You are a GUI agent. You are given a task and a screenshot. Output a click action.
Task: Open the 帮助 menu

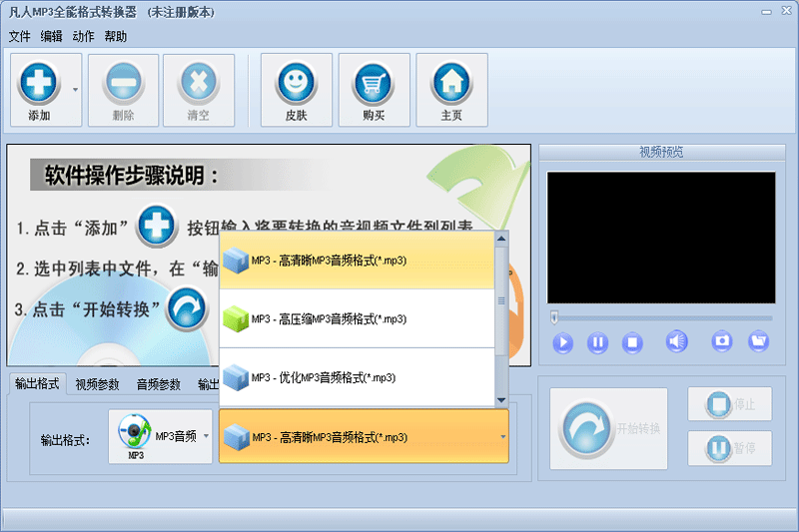[115, 36]
